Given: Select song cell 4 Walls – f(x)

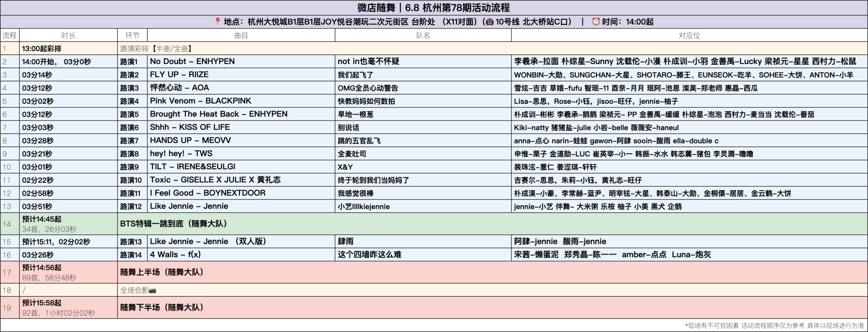Looking at the screenshot, I should tap(241, 255).
